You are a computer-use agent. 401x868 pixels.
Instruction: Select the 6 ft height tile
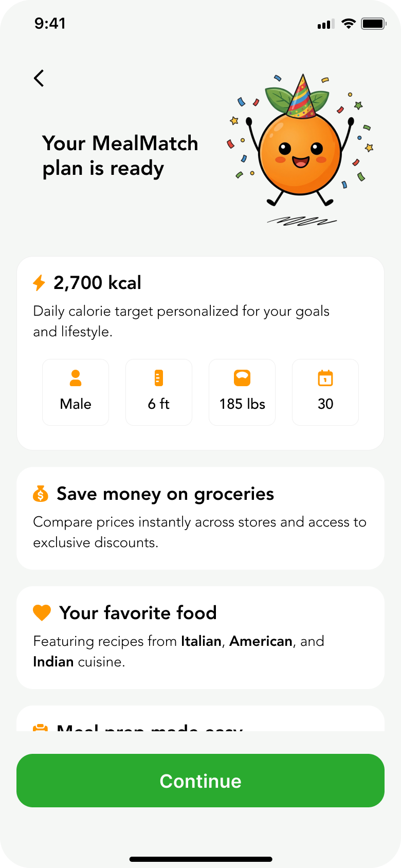click(159, 392)
